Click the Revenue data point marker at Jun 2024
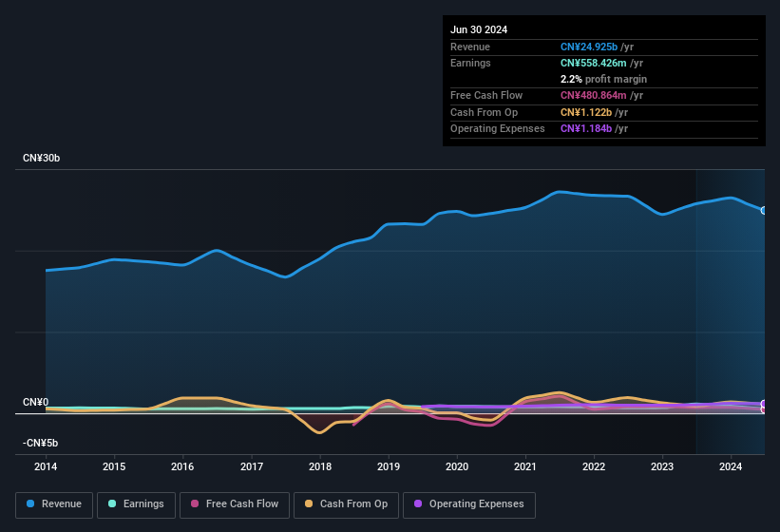 point(764,211)
